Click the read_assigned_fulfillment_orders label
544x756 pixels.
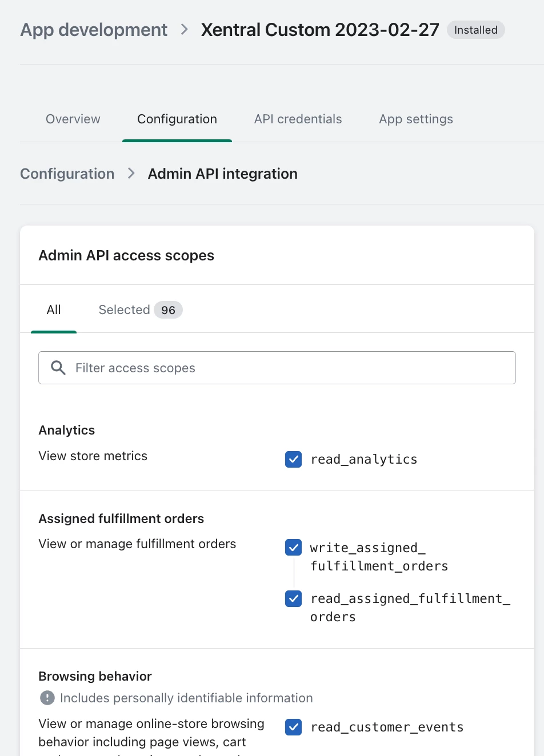tap(410, 608)
